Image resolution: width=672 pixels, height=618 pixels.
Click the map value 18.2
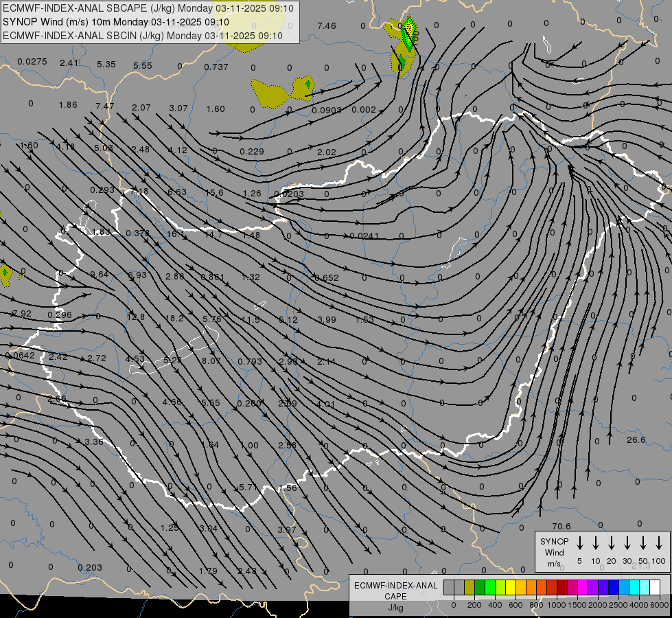point(174,318)
